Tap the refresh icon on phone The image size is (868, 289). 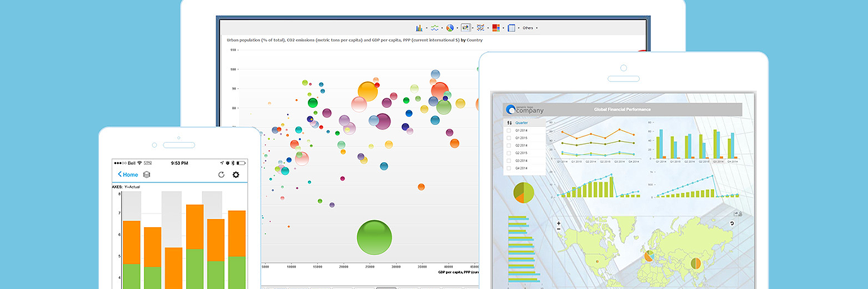[x=221, y=175]
